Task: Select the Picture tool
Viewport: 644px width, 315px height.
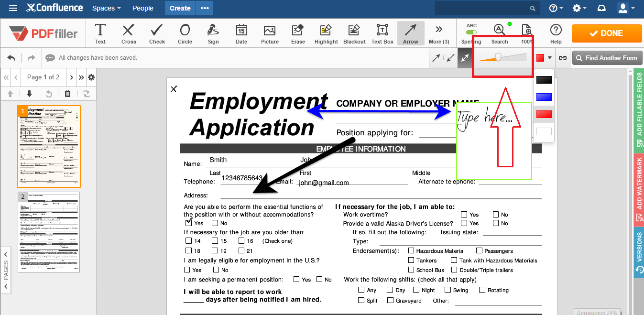Action: (x=270, y=33)
